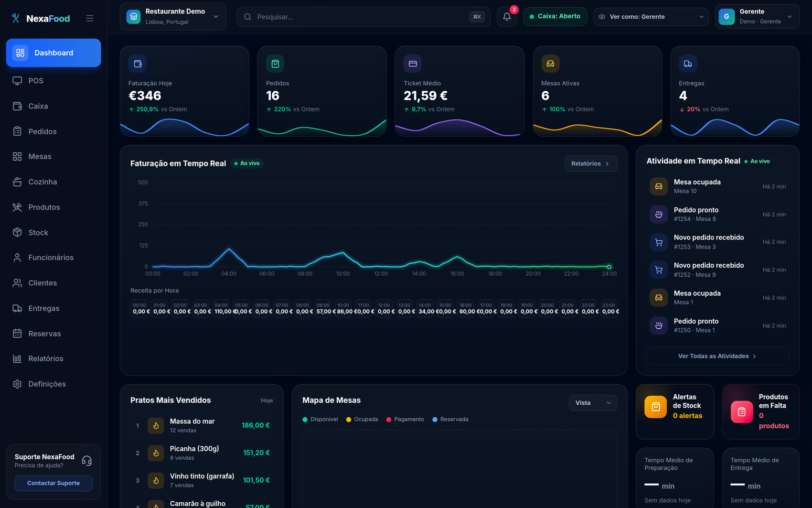This screenshot has width=812, height=508.
Task: Expand the Restaurante Demo location selector
Action: point(173,17)
